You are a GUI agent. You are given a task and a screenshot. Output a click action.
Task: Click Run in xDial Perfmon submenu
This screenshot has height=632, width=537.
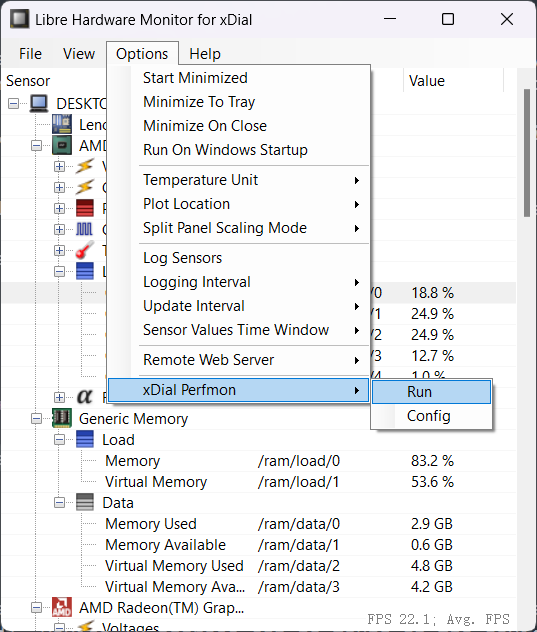[x=431, y=392]
